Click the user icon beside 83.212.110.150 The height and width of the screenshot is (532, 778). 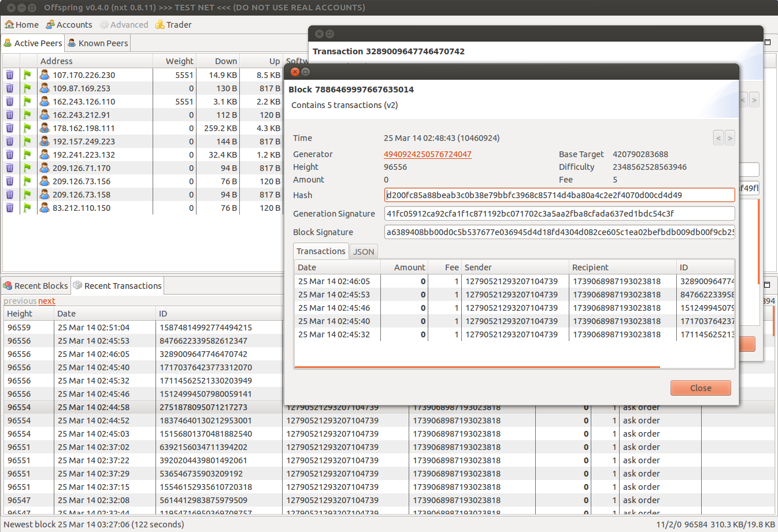45,208
